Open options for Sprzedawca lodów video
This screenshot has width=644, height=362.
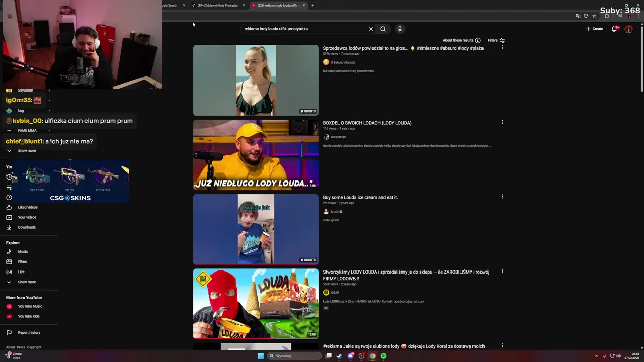502,48
